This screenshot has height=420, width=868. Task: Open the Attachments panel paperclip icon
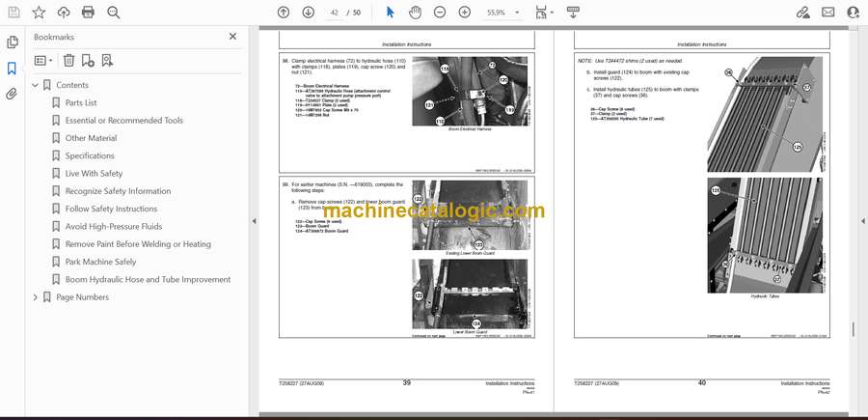[x=12, y=94]
